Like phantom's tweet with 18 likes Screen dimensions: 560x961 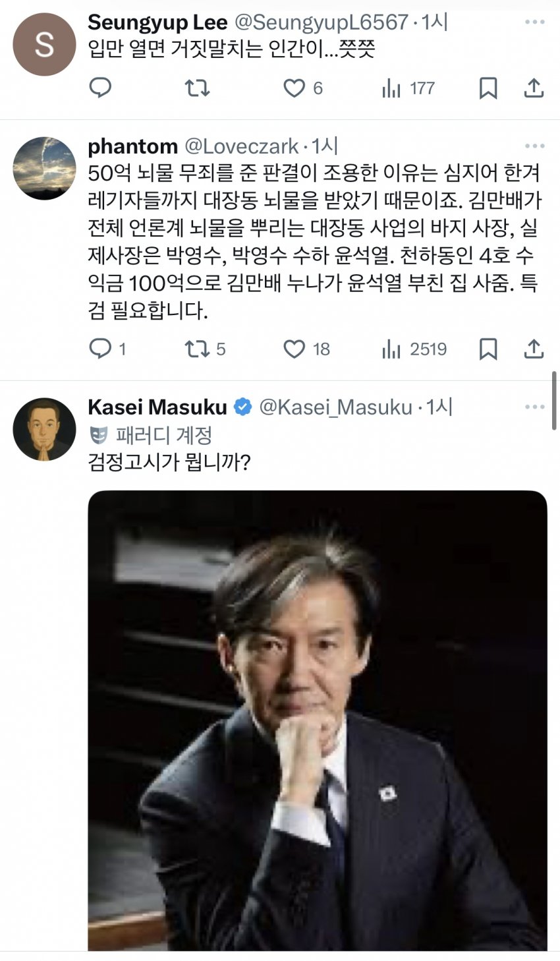[294, 349]
